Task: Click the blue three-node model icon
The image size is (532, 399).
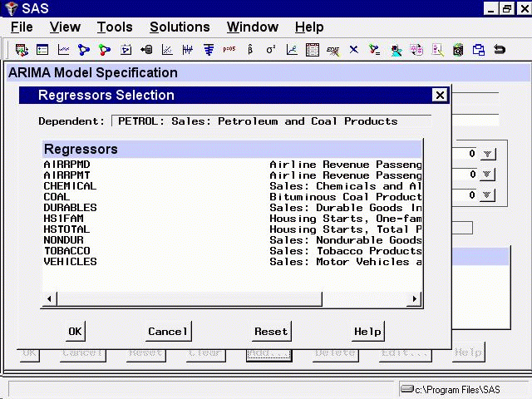Action: tap(84, 50)
